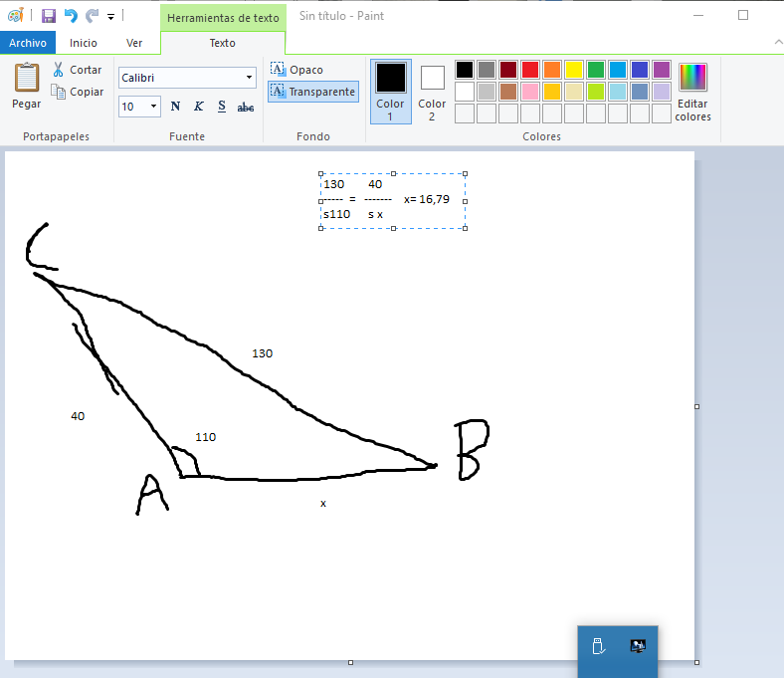Pick the light gray palette color
Viewport: 784px width, 678px height.
487,92
